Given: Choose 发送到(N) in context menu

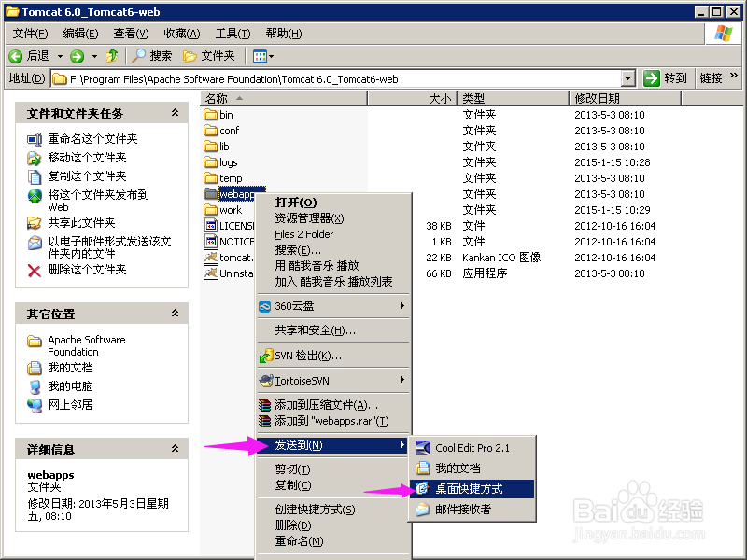Looking at the screenshot, I should pyautogui.click(x=333, y=445).
